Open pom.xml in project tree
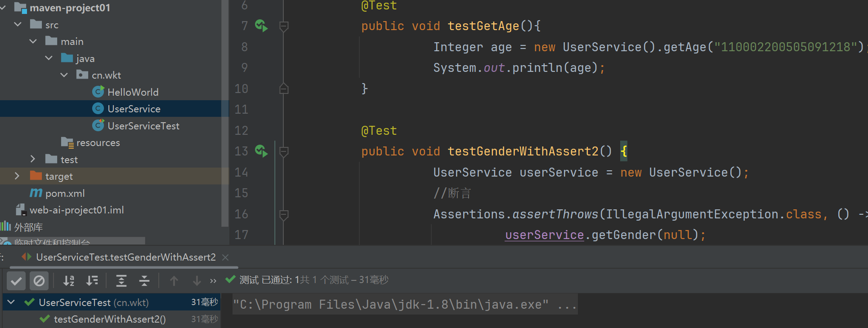The image size is (868, 328). point(65,193)
